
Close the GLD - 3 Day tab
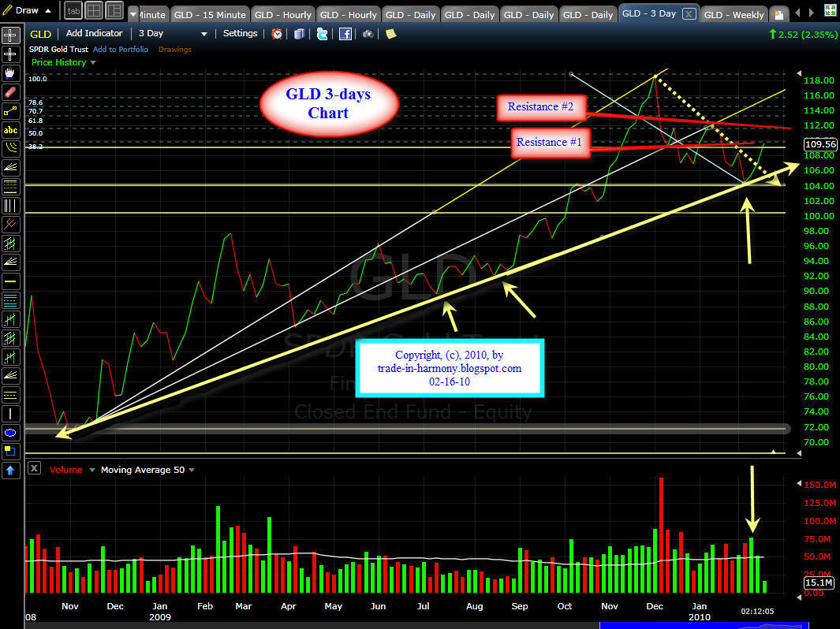(x=689, y=14)
